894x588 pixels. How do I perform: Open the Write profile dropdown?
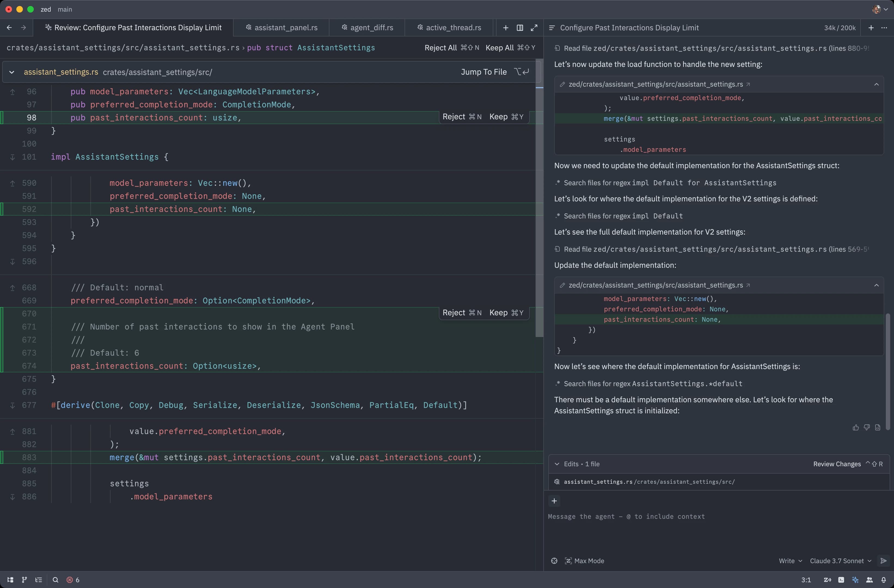click(790, 561)
